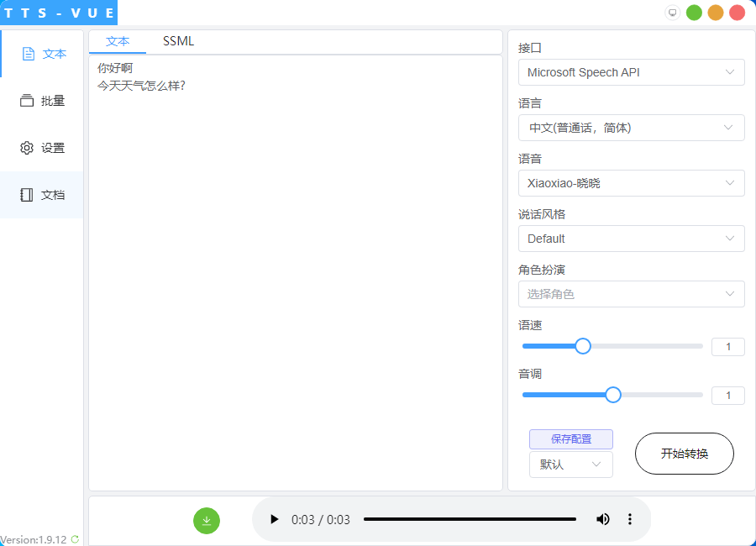Open the 文档 (docs) section in sidebar
Viewport: 756px width, 546px height.
(42, 194)
